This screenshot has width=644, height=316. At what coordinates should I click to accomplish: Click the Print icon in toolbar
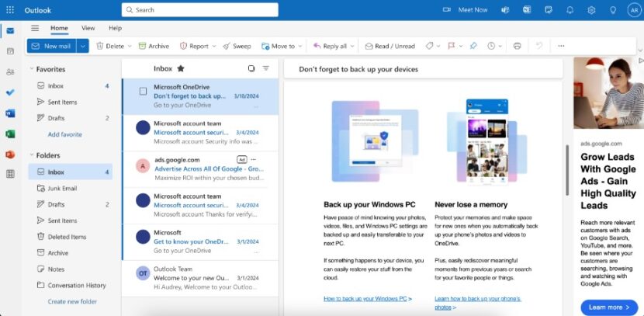(x=517, y=46)
